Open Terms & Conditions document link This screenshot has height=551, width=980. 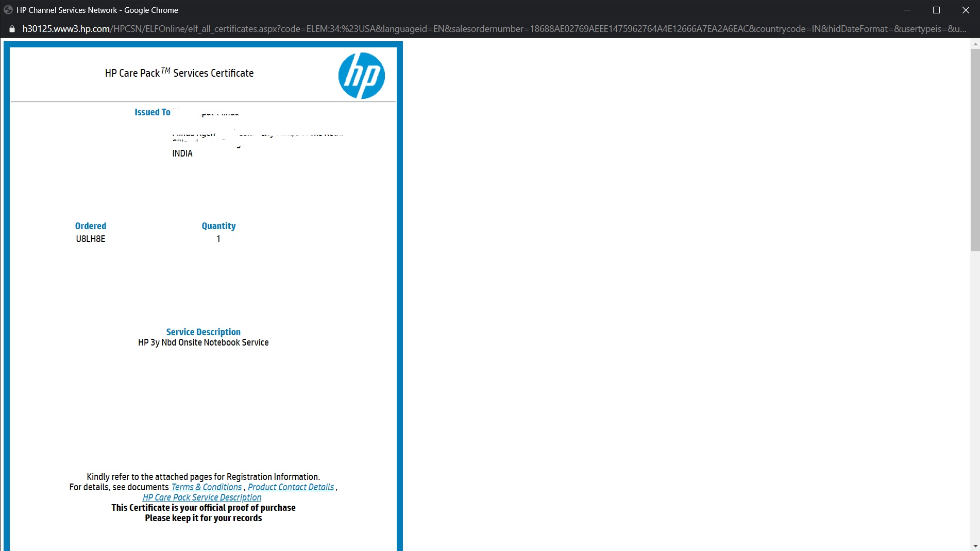pyautogui.click(x=206, y=487)
